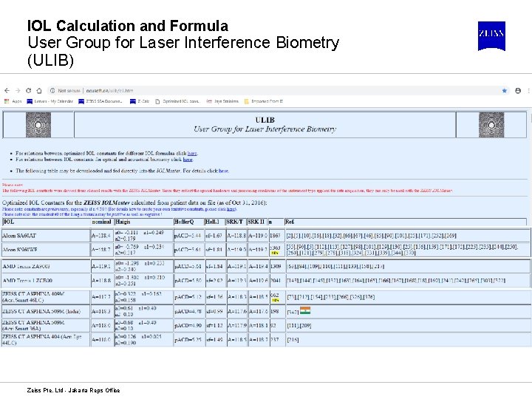View site info via Not secure icon

pyautogui.click(x=52, y=91)
